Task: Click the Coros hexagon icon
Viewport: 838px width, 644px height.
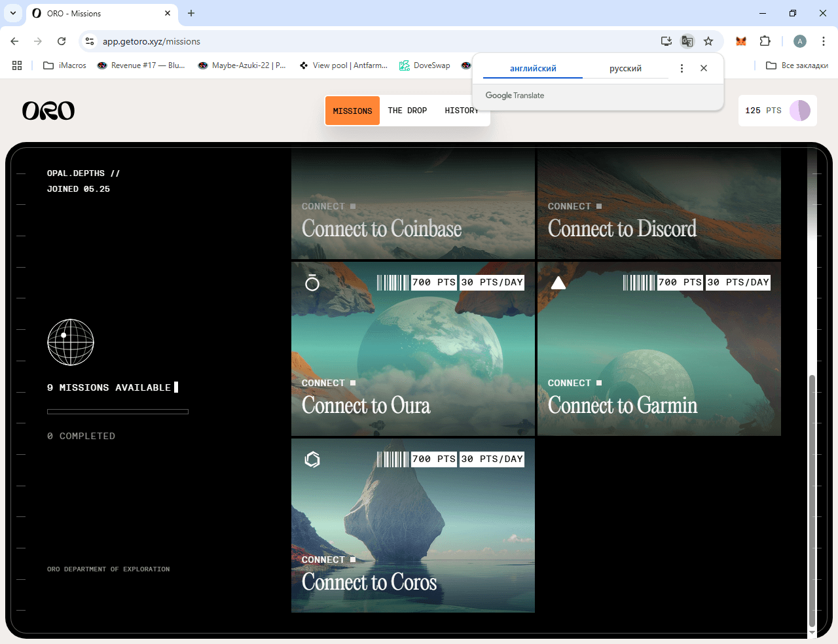Action: pyautogui.click(x=312, y=459)
